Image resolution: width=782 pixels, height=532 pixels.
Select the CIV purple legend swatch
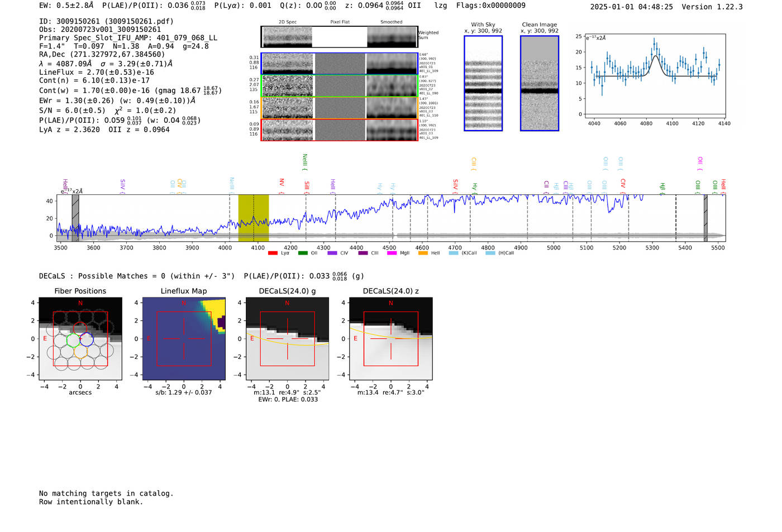332,253
